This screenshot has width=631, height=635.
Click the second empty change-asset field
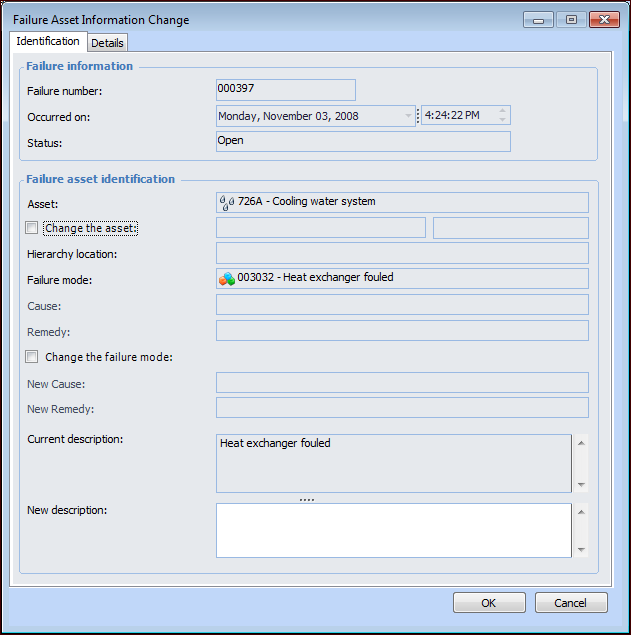click(511, 228)
